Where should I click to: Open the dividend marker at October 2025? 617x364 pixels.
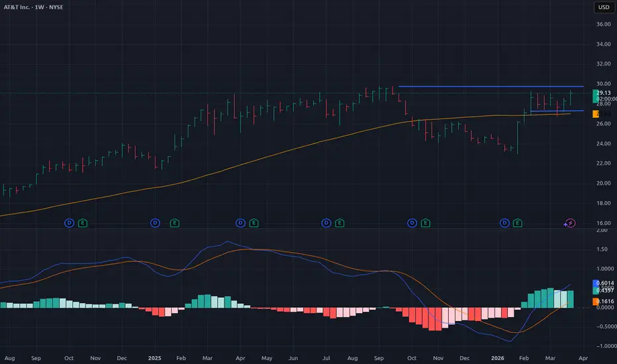tap(412, 223)
